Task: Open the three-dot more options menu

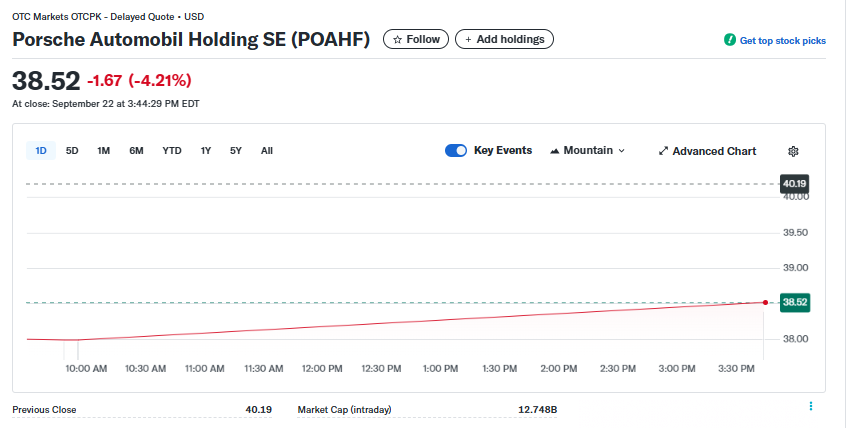Action: [x=810, y=406]
